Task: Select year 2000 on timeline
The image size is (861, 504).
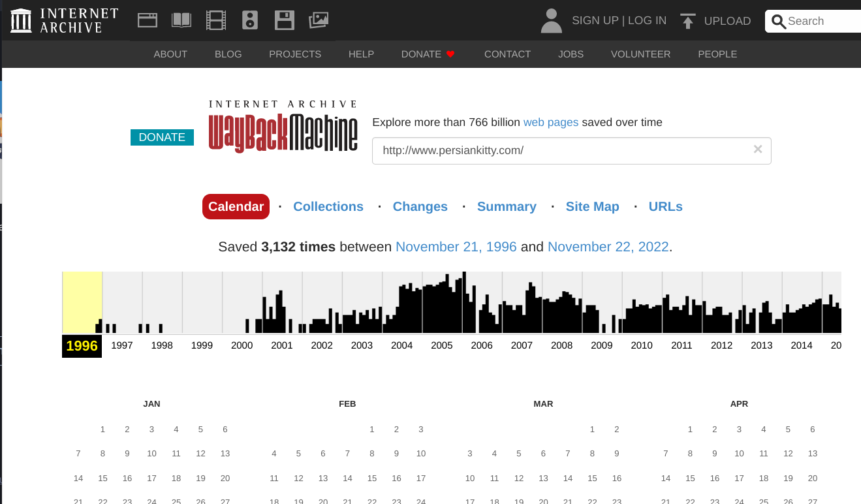Action: click(x=242, y=345)
